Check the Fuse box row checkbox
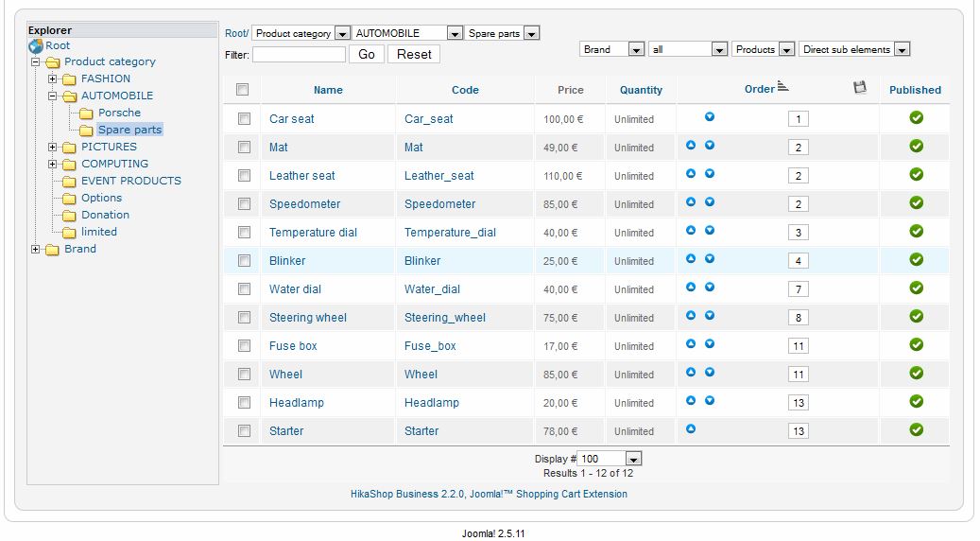 (245, 346)
